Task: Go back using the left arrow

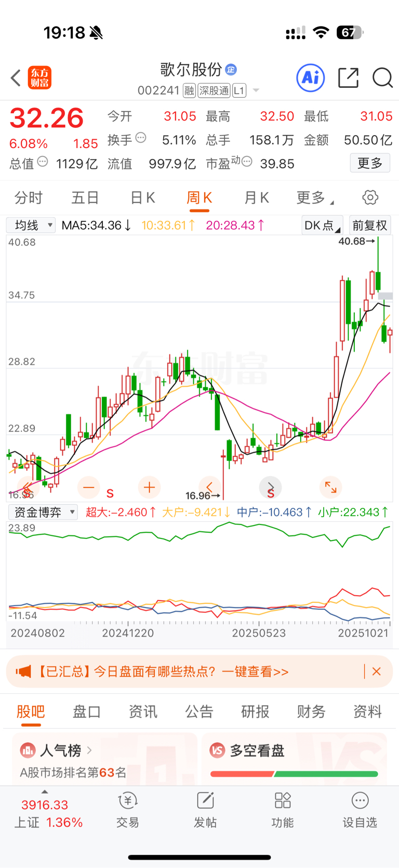Action: (x=16, y=78)
